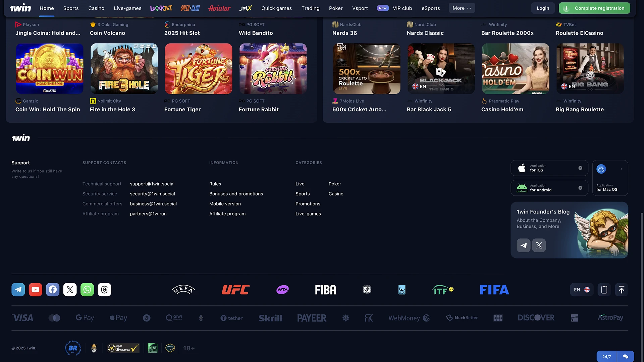644x362 pixels.
Task: Click the help icon on iOS application
Action: coord(580,168)
